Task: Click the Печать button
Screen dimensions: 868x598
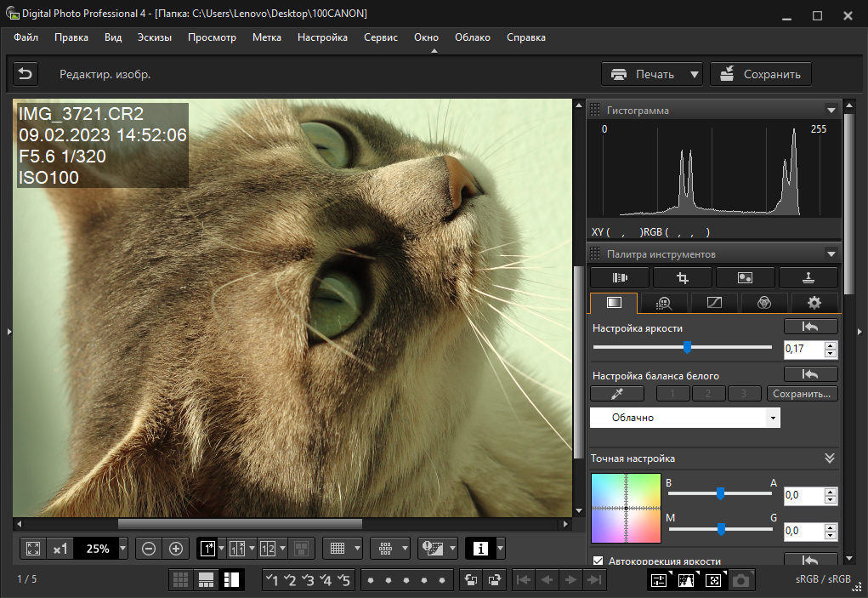Action: (644, 74)
